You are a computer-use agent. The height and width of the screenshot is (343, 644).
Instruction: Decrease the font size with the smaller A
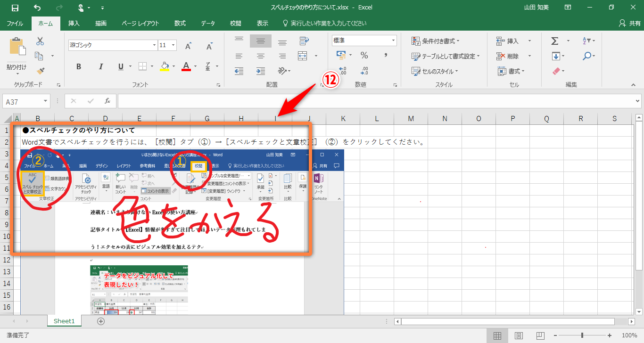pos(209,46)
